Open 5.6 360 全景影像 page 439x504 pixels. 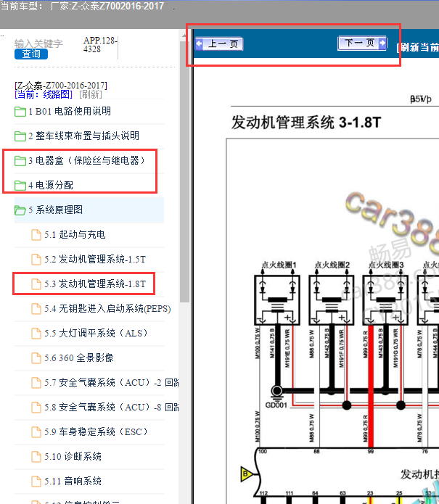point(79,358)
